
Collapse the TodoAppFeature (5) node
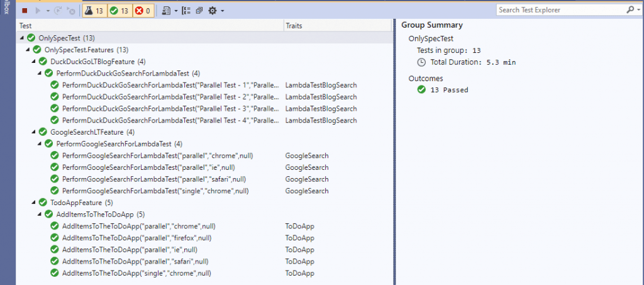point(34,203)
